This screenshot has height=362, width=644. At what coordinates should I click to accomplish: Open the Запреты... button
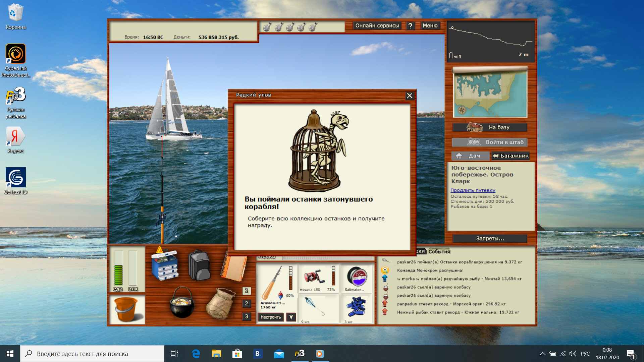490,239
